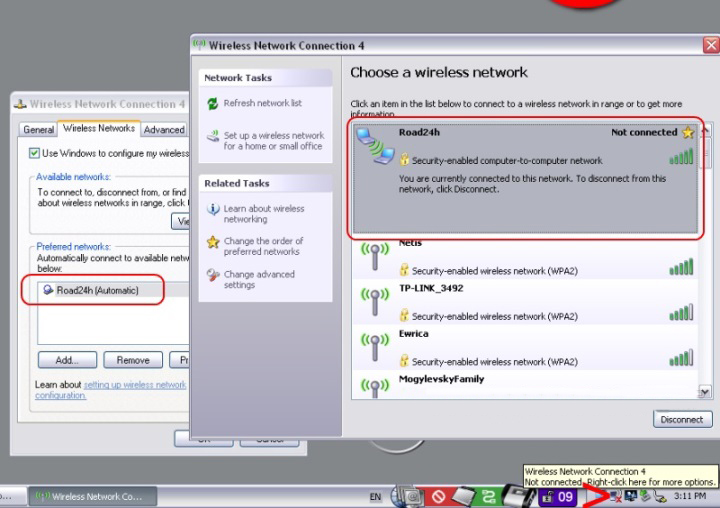Select the Netis network entry

pyautogui.click(x=524, y=259)
